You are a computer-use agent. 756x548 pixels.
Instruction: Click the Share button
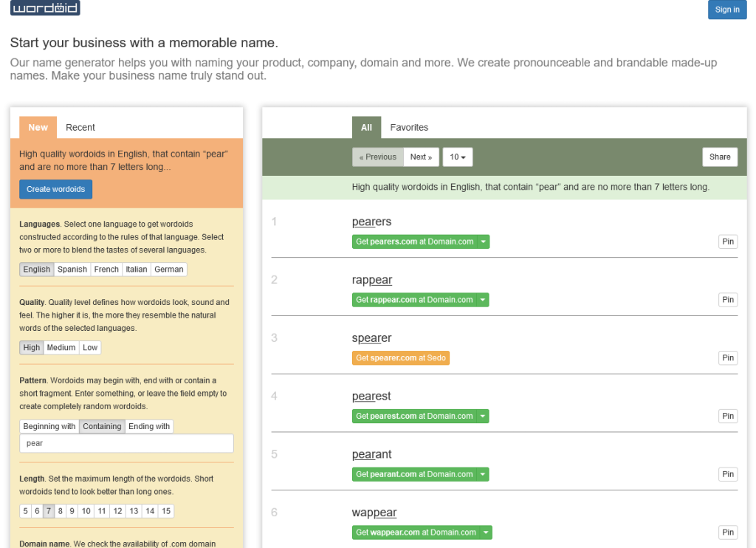coord(720,157)
